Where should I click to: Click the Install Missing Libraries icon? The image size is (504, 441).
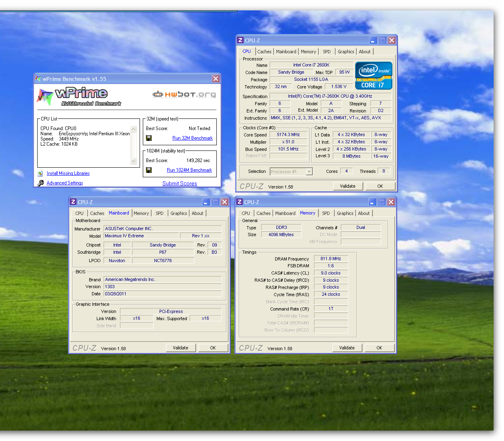(40, 173)
